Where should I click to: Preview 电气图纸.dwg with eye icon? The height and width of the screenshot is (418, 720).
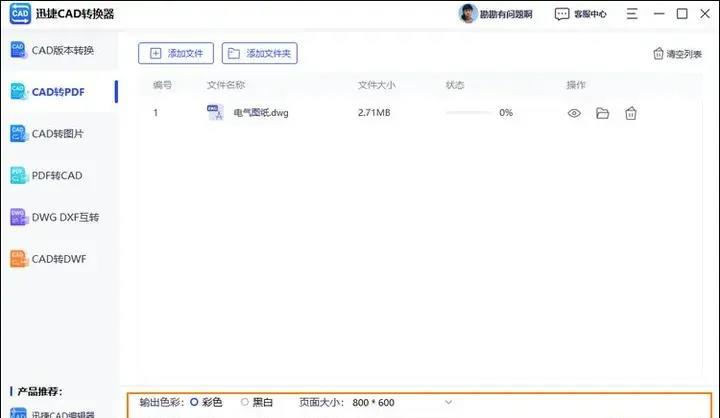pyautogui.click(x=574, y=113)
